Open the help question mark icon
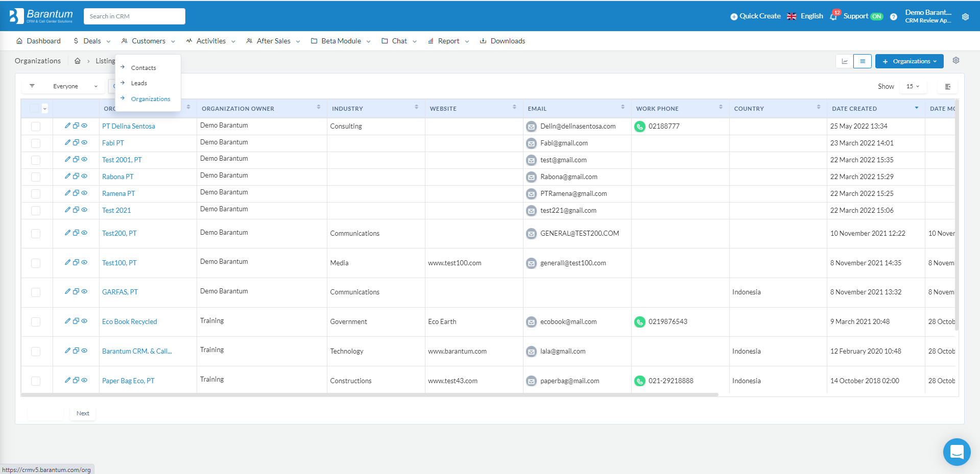 coord(893,16)
